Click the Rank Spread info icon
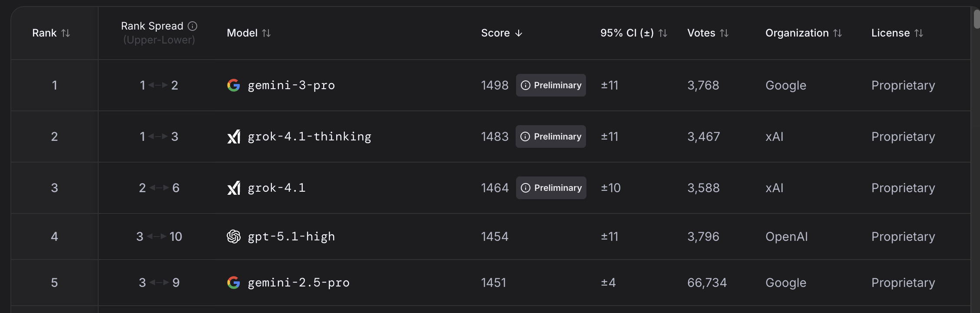The image size is (980, 313). point(192,26)
